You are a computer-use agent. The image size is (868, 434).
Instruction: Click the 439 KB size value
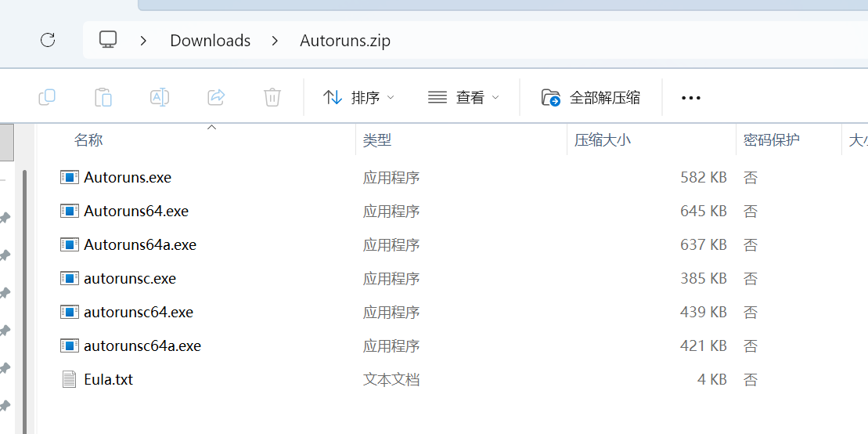[703, 312]
